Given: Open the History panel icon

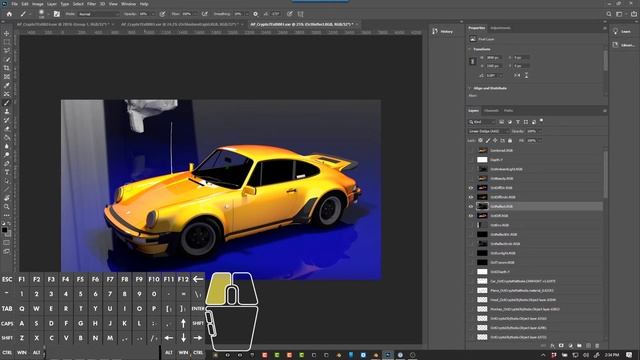Looking at the screenshot, I should click(x=435, y=31).
